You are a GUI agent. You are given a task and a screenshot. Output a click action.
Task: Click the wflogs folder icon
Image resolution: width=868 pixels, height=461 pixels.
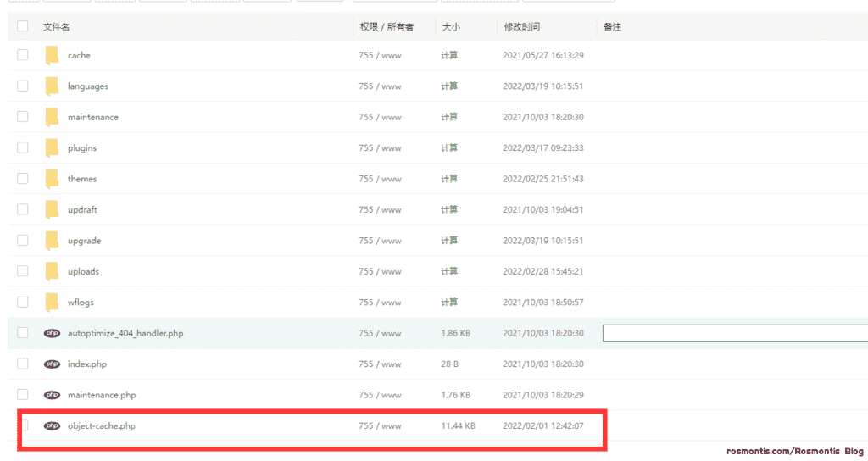[52, 303]
